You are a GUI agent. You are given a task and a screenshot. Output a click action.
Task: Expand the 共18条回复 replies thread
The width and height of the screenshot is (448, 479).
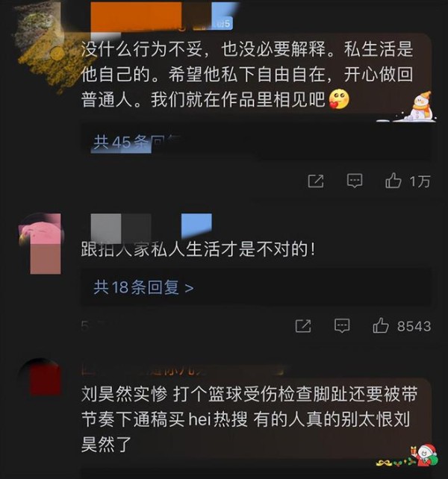click(x=143, y=287)
